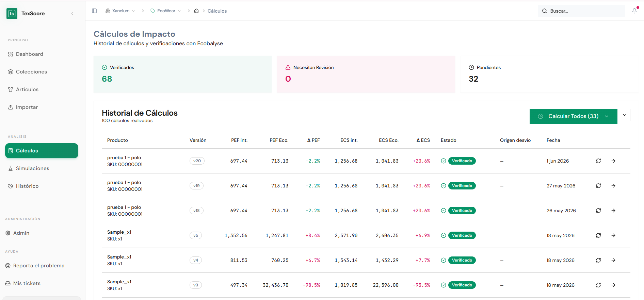Open details arrow for Sample_x1 v3
Image resolution: width=644 pixels, height=300 pixels.
[613, 285]
